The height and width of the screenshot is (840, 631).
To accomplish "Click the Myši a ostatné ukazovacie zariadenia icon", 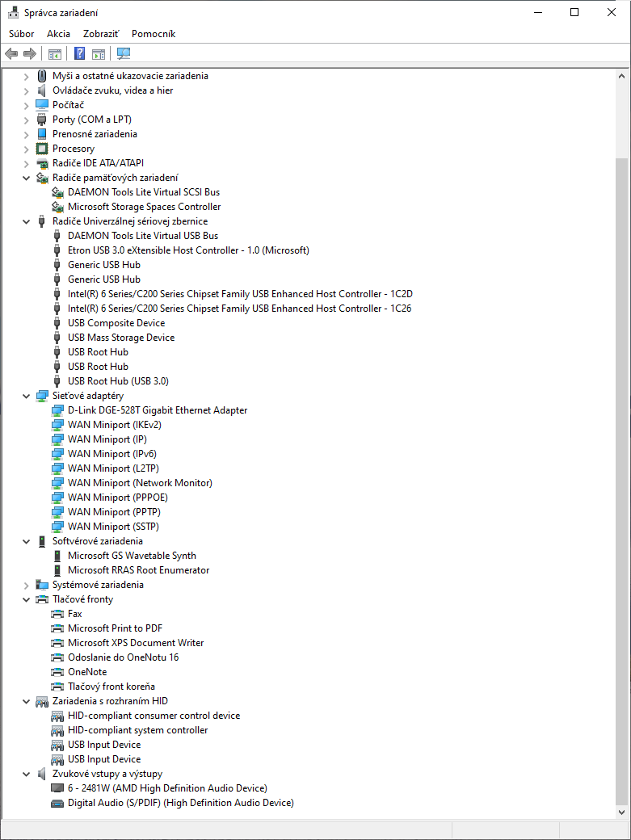I will pyautogui.click(x=42, y=76).
